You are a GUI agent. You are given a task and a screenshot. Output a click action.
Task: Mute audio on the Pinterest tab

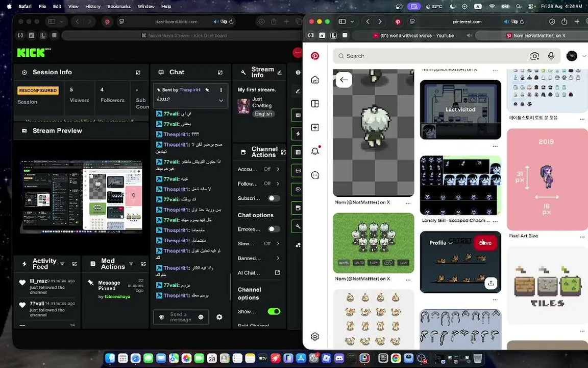pos(507,22)
